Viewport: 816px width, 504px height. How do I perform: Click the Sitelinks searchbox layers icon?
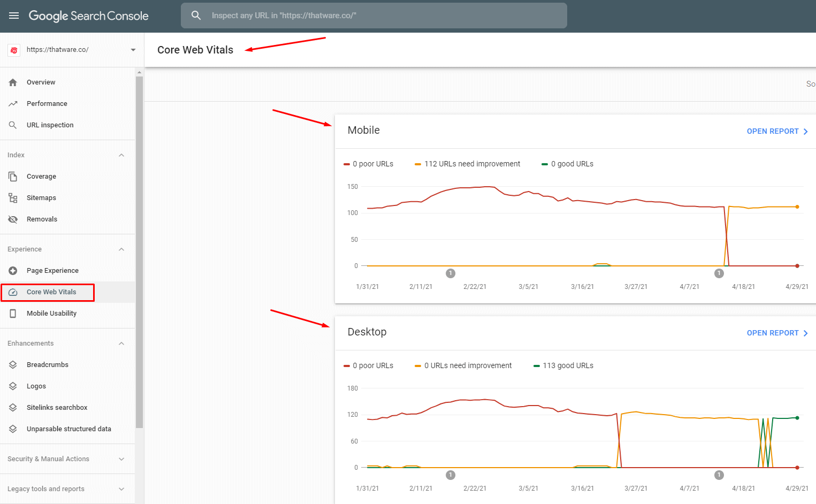(13, 408)
